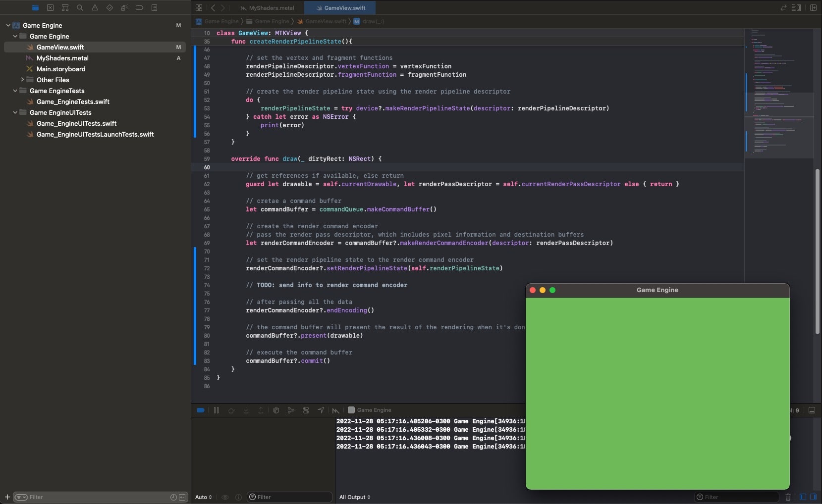Viewport: 822px width, 504px height.
Task: Open the related items grid menu
Action: coord(199,8)
